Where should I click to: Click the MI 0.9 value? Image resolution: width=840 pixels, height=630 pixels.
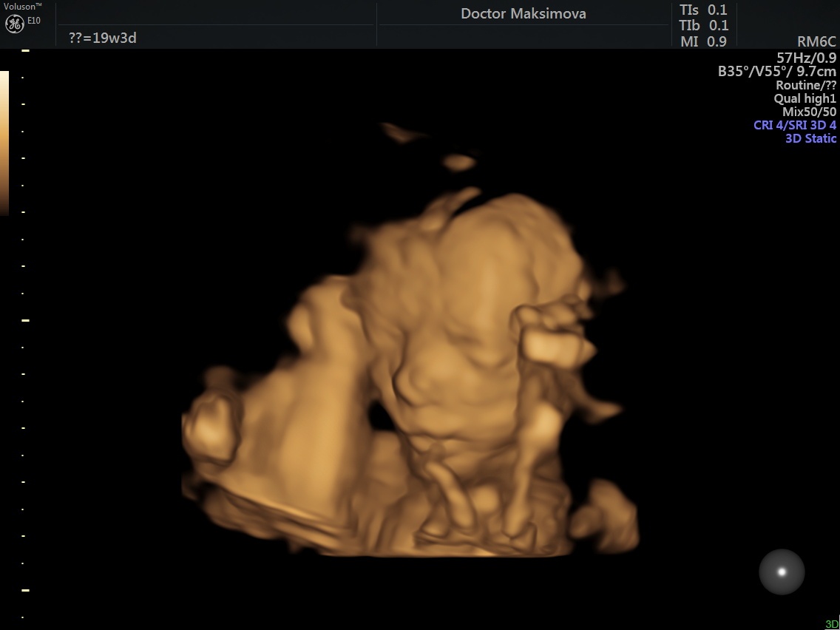click(703, 41)
